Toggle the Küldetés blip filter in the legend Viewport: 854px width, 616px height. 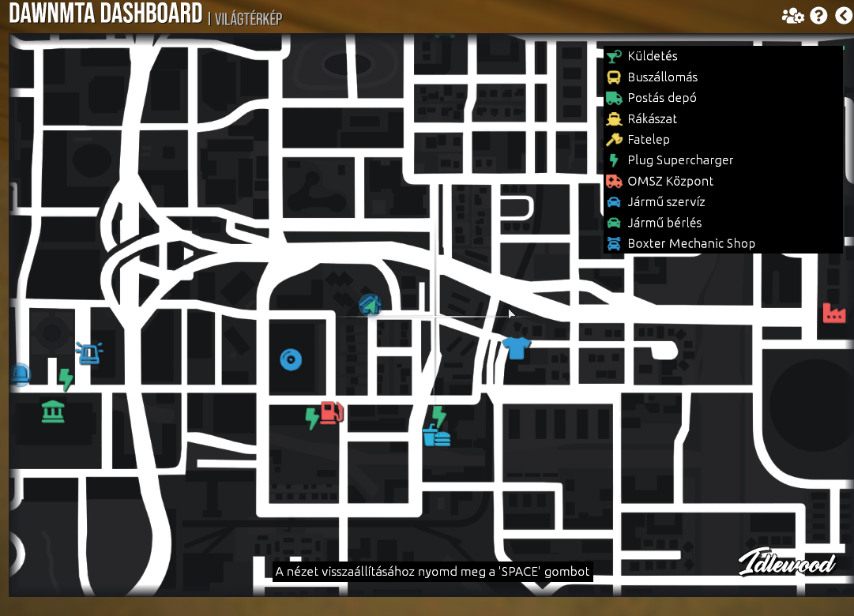coord(652,56)
